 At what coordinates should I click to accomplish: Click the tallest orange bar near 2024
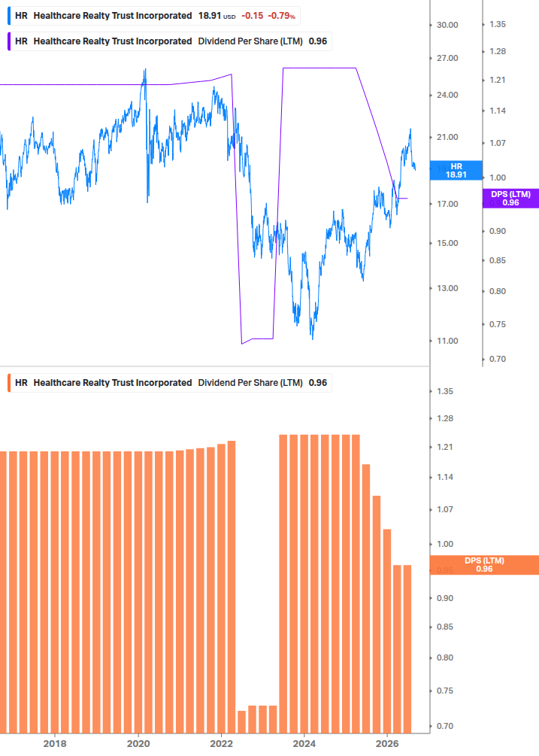(x=304, y=584)
